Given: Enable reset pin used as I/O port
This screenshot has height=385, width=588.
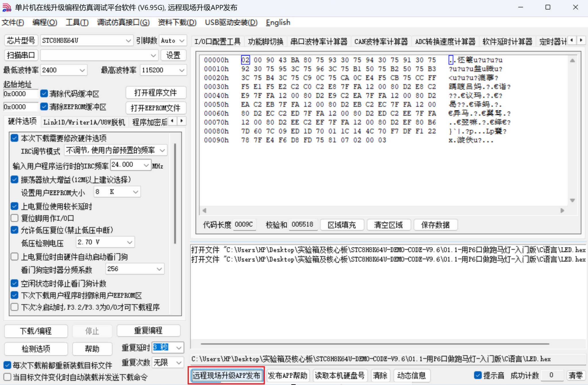Looking at the screenshot, I should tap(14, 218).
